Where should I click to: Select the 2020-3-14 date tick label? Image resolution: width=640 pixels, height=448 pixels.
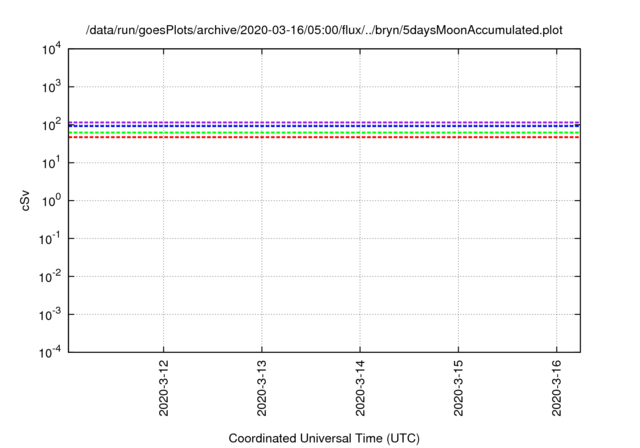click(x=360, y=389)
